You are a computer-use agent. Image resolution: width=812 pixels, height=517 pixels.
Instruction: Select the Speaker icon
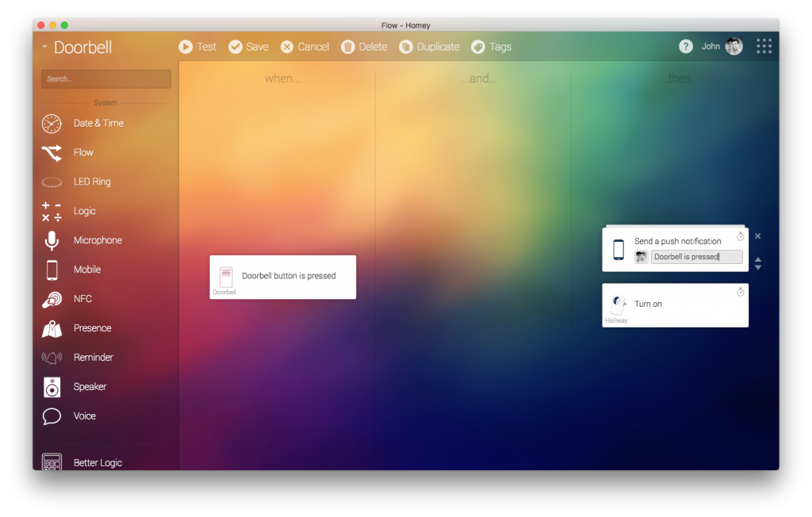(52, 387)
